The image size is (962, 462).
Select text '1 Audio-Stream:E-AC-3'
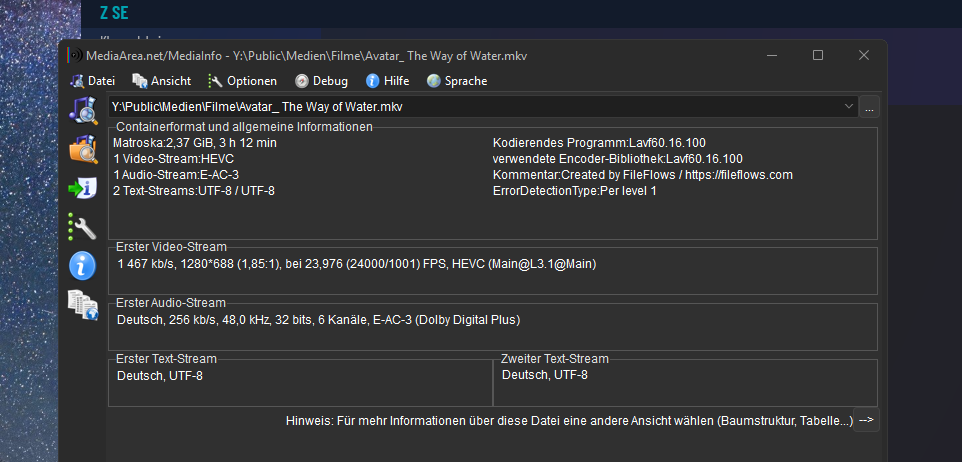click(175, 175)
